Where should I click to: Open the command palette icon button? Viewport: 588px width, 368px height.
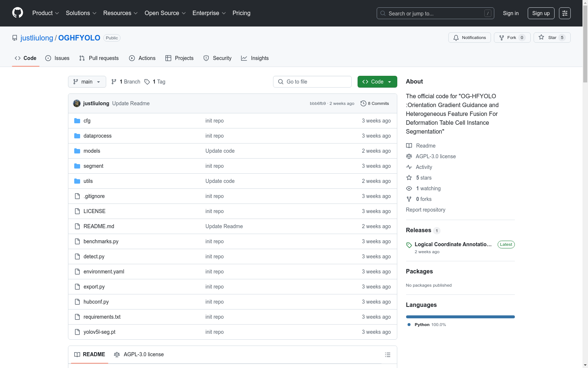pyautogui.click(x=565, y=13)
